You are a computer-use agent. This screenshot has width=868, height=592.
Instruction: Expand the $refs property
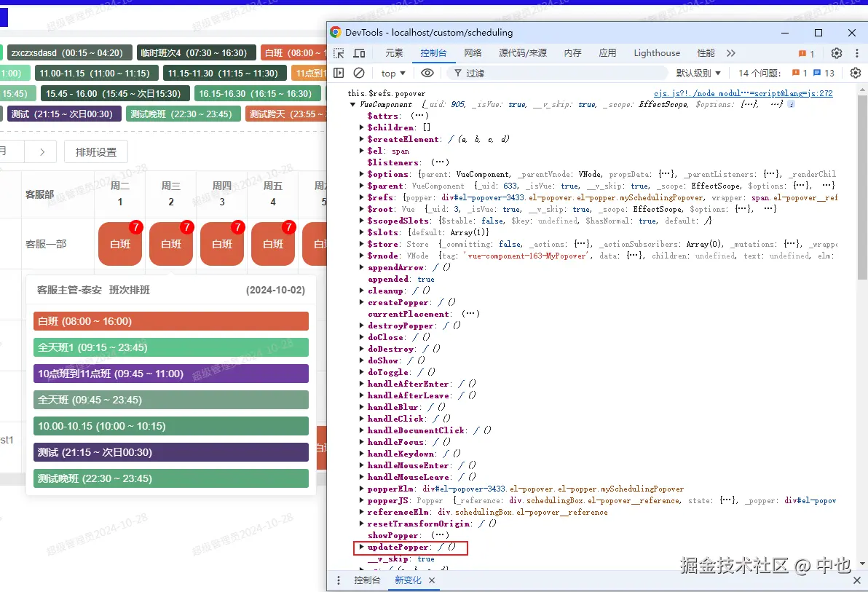tap(361, 197)
